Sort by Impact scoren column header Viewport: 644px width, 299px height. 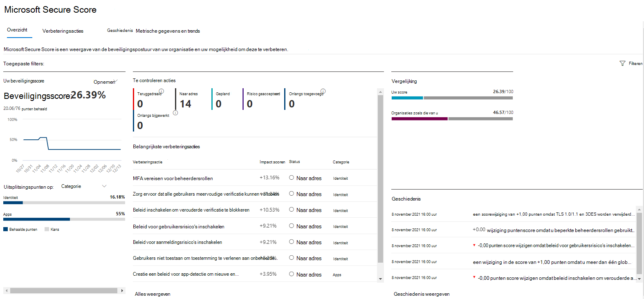click(x=272, y=162)
